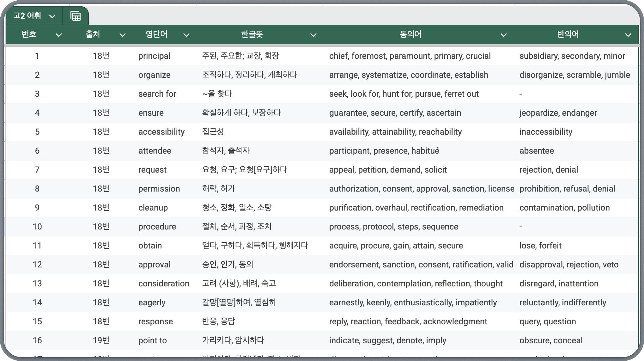Open the 번호 column filter arrow
The image size is (644, 361).
pyautogui.click(x=59, y=35)
